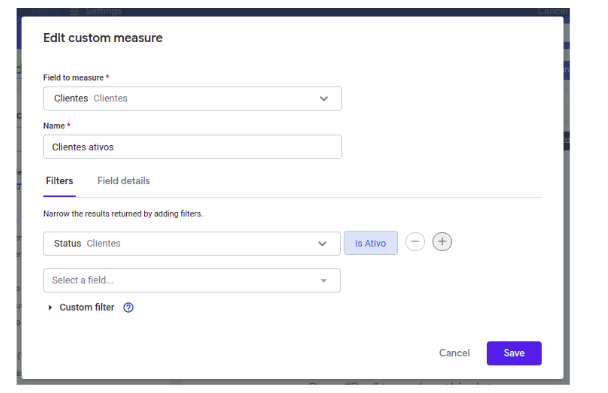Switch to the Filters tab
The width and height of the screenshot is (608, 393).
coord(59,181)
